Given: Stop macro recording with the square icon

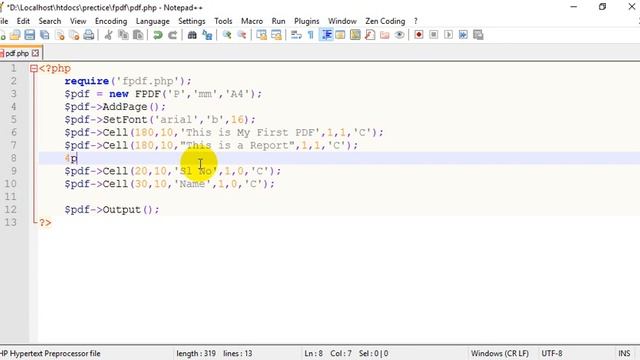Looking at the screenshot, I should pos(433,35).
